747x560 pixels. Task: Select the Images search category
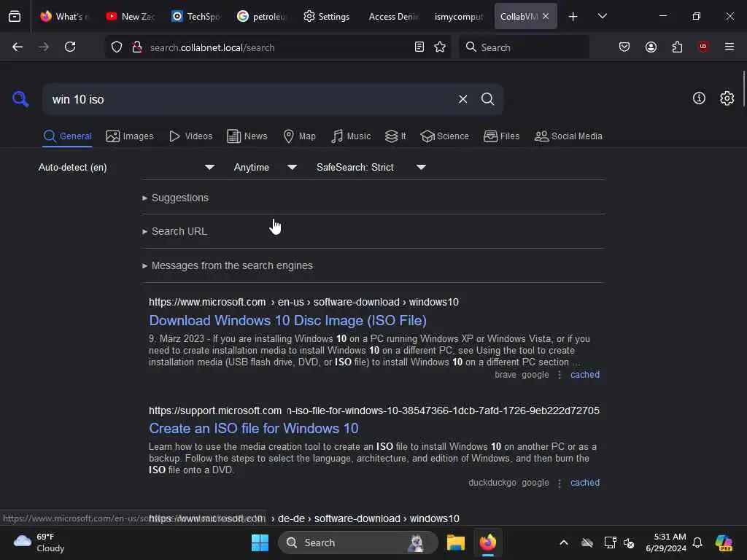point(130,136)
